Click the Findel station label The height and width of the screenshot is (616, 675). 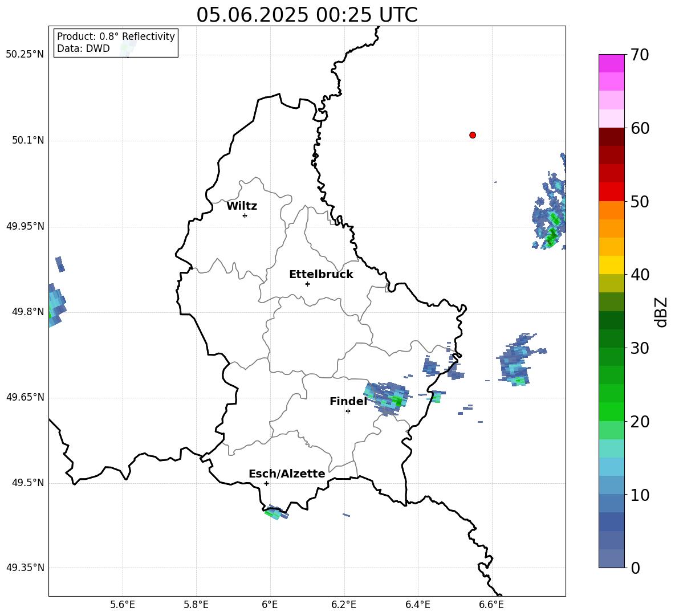click(x=348, y=401)
